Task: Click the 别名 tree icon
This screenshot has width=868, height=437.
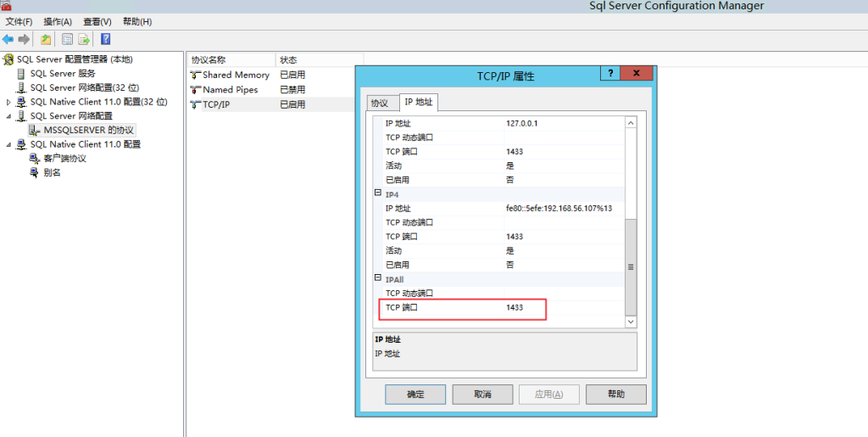Action: (34, 173)
